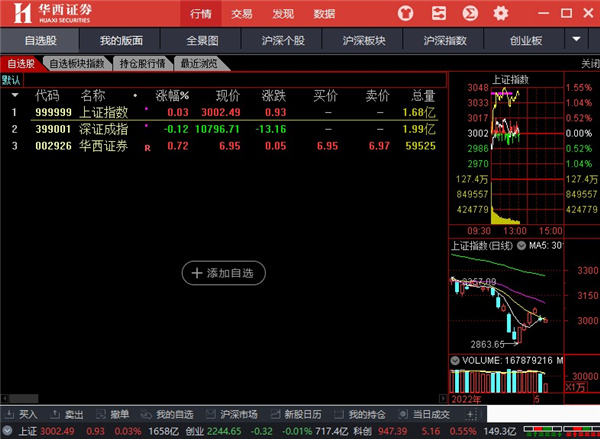This screenshot has height=439, width=600.
Task: Open the skin theme shirt icon
Action: [x=406, y=14]
